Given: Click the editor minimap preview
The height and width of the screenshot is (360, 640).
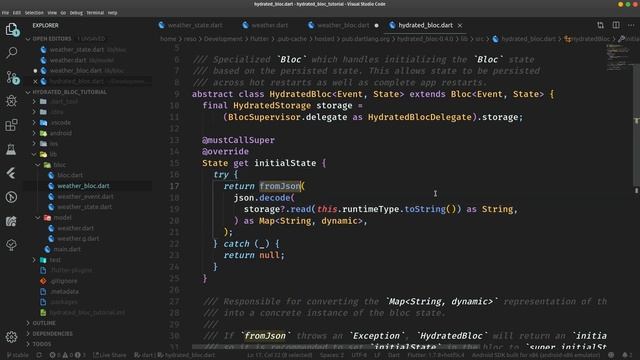Looking at the screenshot, I should pos(619,57).
